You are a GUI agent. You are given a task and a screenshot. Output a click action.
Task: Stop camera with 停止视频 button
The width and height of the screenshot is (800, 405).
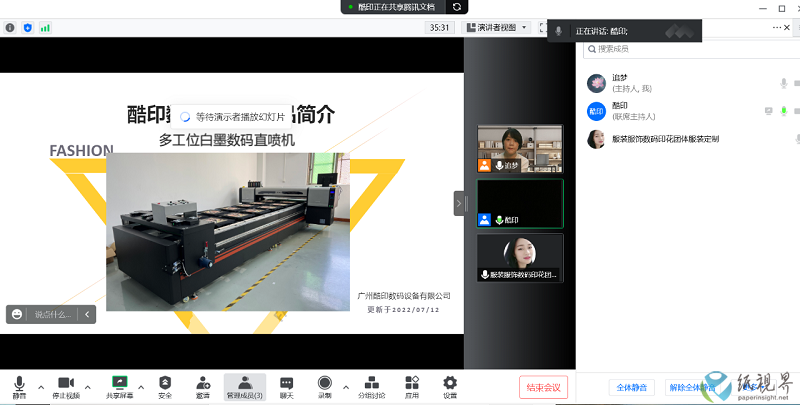pyautogui.click(x=66, y=387)
